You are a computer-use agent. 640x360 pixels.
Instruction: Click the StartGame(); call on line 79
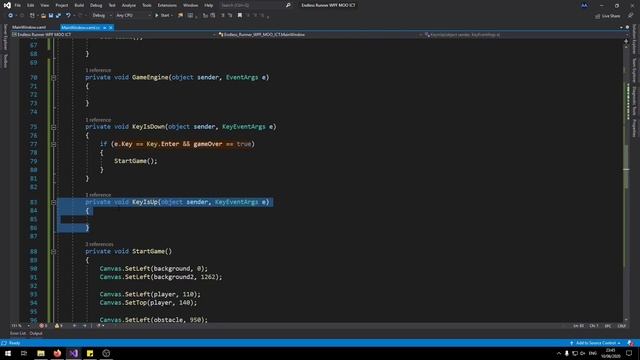pyautogui.click(x=136, y=161)
